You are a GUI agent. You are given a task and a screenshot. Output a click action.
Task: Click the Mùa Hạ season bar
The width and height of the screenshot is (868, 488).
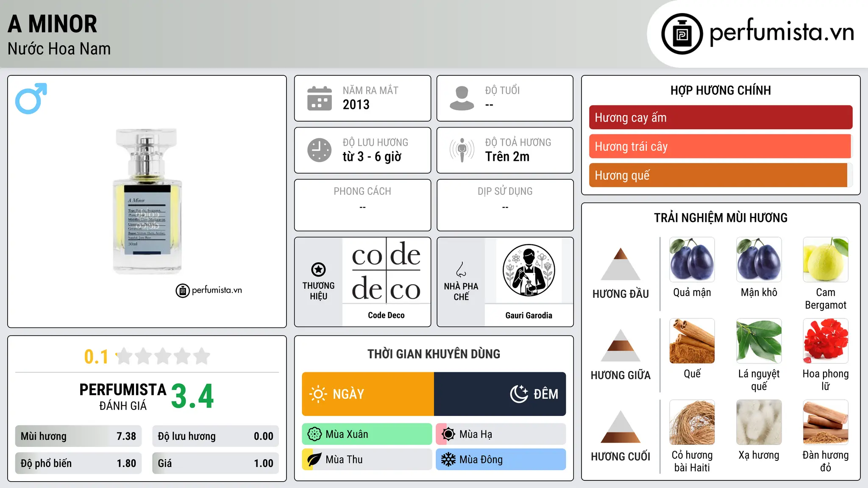(x=501, y=434)
